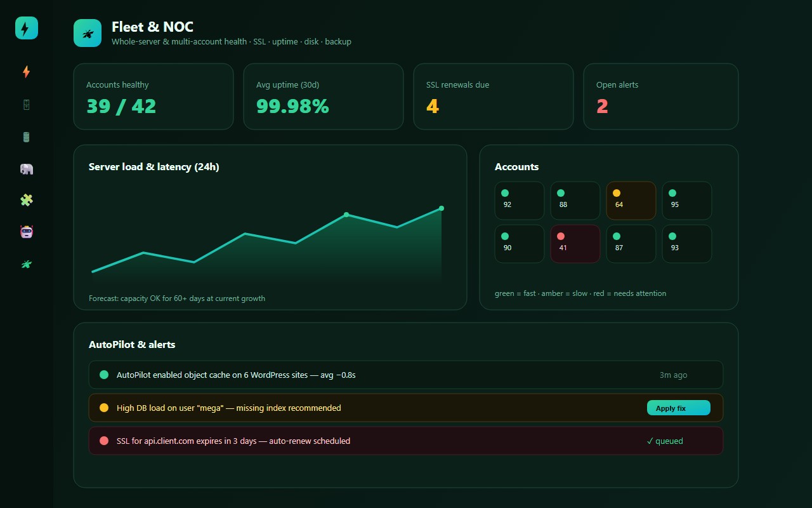Image resolution: width=812 pixels, height=508 pixels.
Task: Click the chart's last data point
Action: click(442, 208)
